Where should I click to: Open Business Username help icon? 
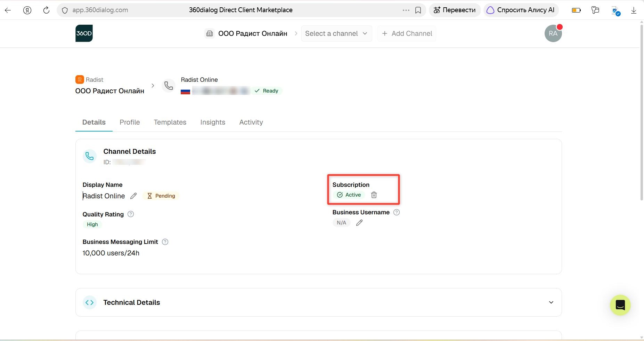397,212
